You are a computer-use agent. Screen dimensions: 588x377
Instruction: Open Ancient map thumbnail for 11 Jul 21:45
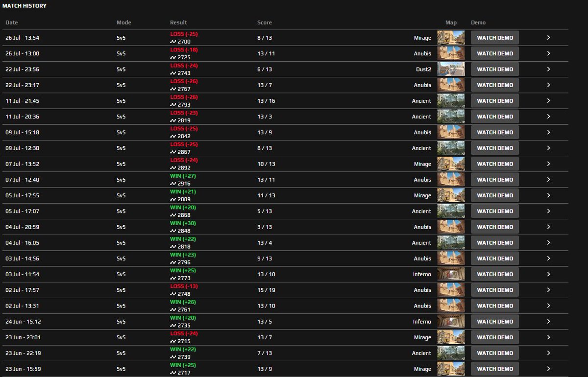tap(451, 101)
